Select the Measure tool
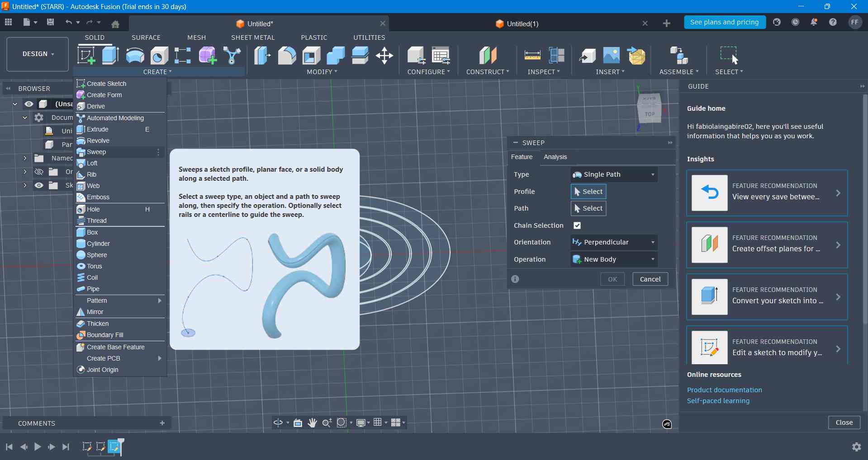The width and height of the screenshot is (868, 460). point(532,56)
